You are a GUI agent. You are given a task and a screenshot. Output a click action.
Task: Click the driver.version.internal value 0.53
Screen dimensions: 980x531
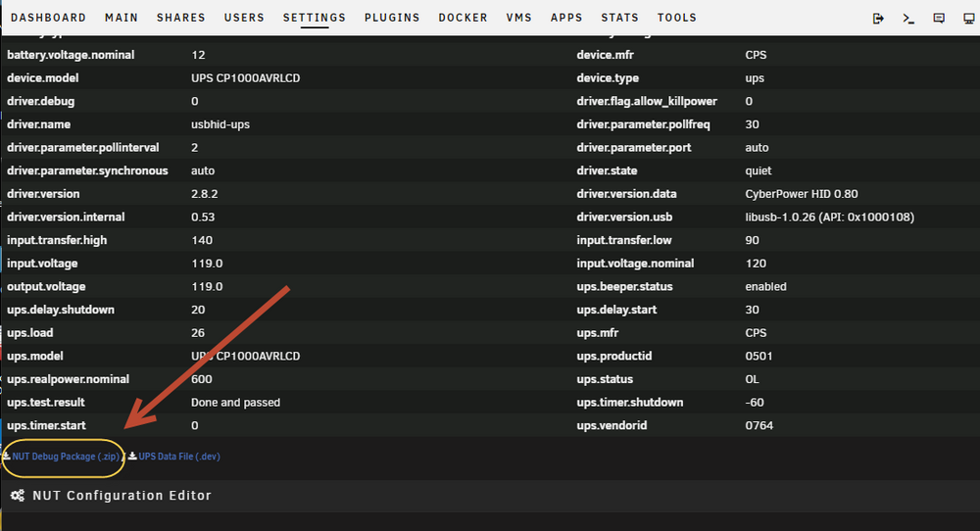[203, 217]
